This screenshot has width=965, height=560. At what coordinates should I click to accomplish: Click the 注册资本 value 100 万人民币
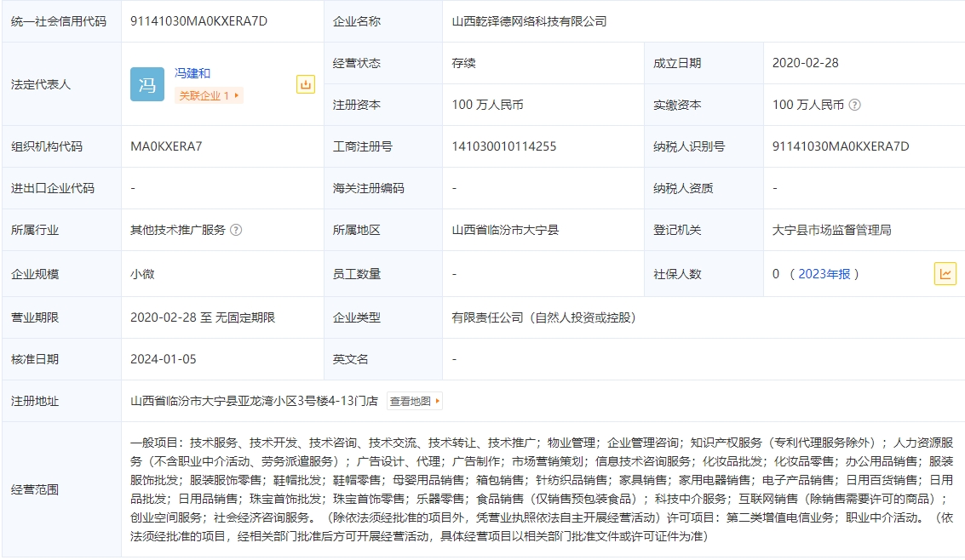point(487,106)
